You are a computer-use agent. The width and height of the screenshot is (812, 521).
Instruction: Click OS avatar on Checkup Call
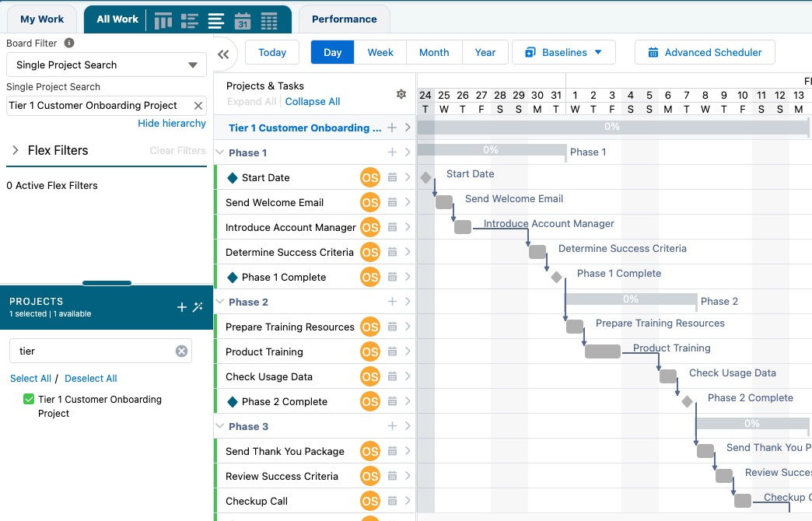pos(369,501)
